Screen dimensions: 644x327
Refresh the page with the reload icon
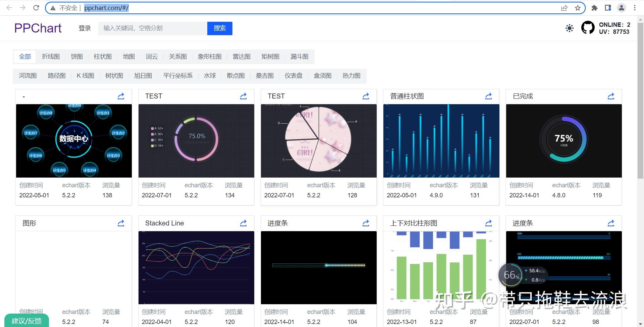pyautogui.click(x=36, y=7)
